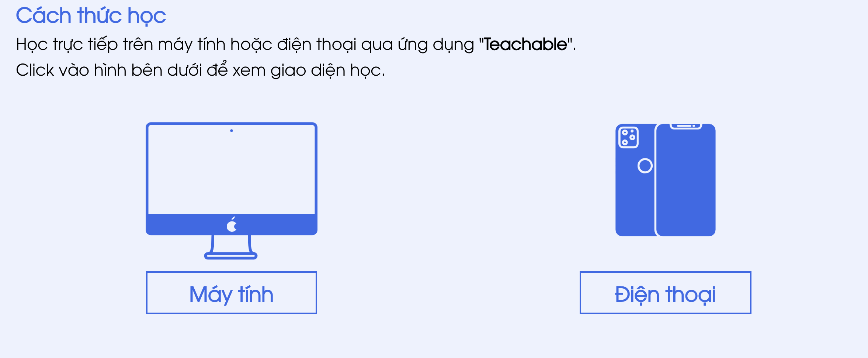Click the blue chin bar of the iMac
The image size is (868, 358).
point(232,224)
